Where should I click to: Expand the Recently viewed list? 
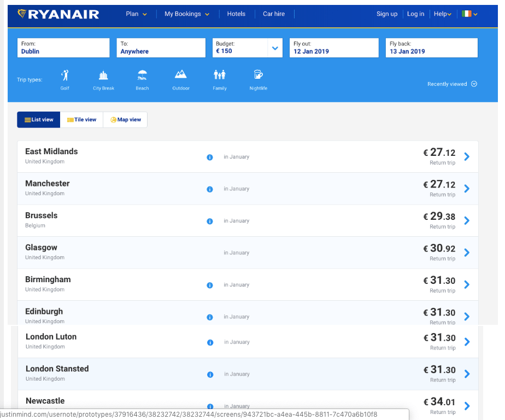point(452,84)
